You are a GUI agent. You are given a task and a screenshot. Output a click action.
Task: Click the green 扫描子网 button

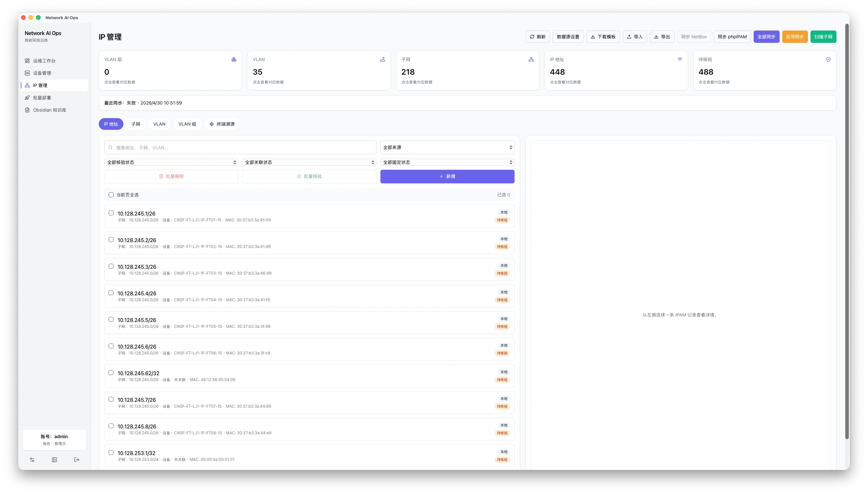(823, 37)
